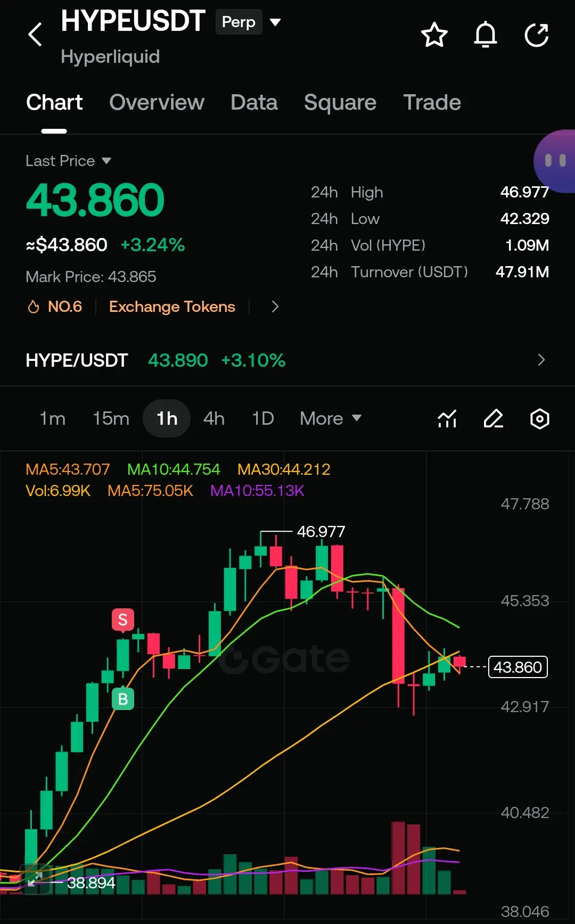Image resolution: width=575 pixels, height=924 pixels.
Task: Open HYPE/USDT spot pair chevron
Action: [x=541, y=360]
